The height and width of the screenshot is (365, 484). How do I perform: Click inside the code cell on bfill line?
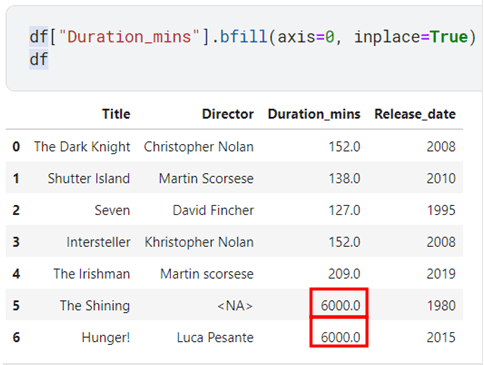[x=252, y=37]
